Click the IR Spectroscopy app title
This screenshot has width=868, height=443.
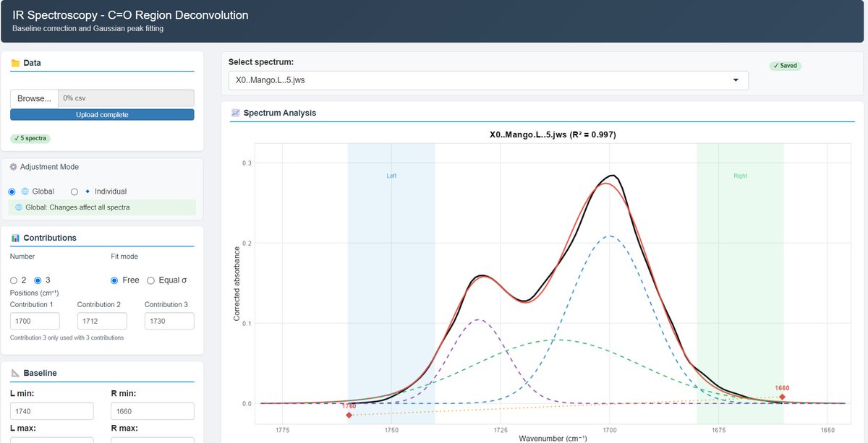point(130,14)
